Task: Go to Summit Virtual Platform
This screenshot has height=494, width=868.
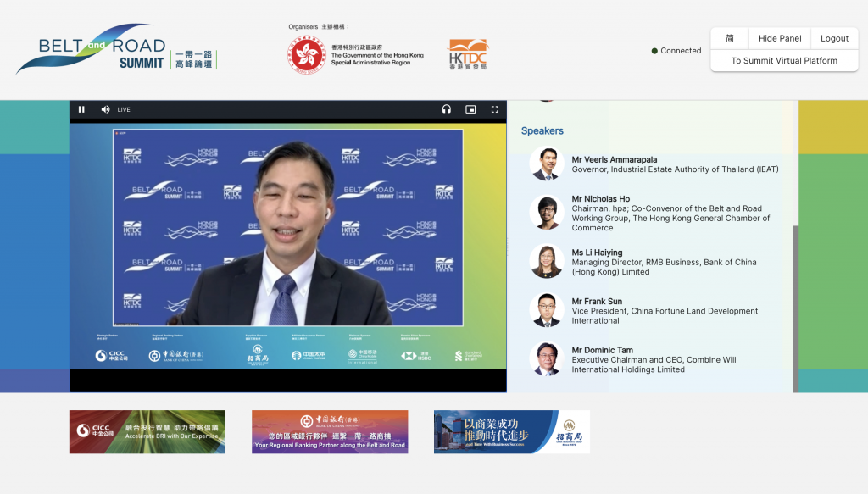Action: 784,61
